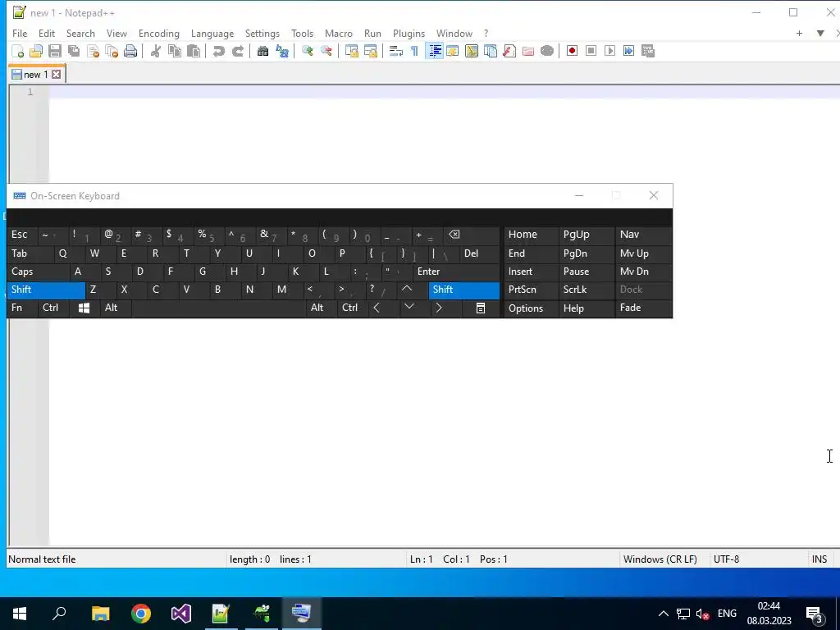Image resolution: width=840 pixels, height=630 pixels.
Task: Open the Macro menu
Action: (x=339, y=33)
